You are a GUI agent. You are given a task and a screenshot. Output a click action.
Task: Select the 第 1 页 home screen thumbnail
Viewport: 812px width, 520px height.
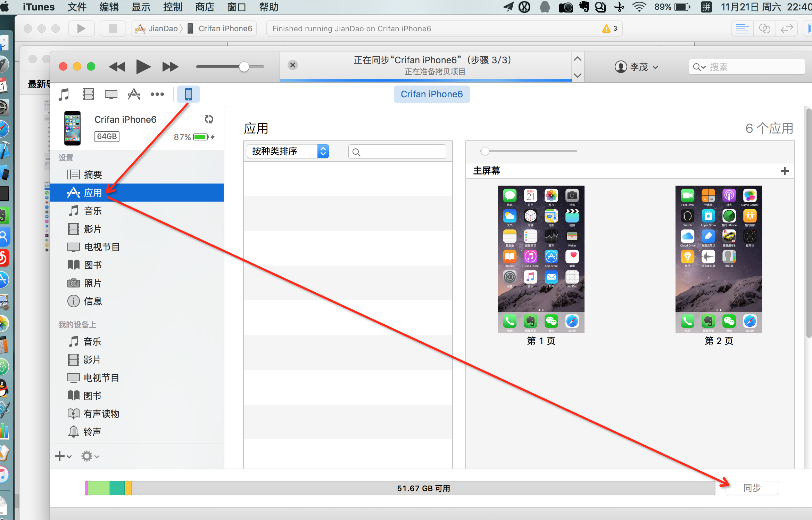(x=541, y=259)
